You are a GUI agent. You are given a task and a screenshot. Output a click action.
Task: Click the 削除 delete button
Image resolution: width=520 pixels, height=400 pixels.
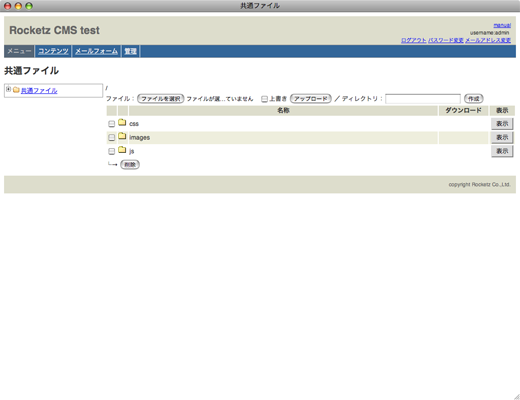[130, 165]
